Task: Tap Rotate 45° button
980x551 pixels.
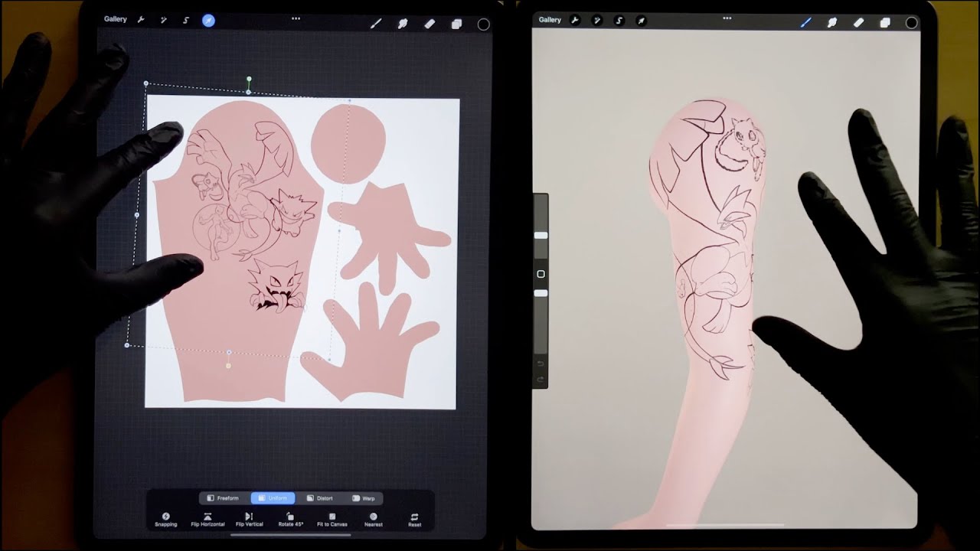Action: (290, 520)
